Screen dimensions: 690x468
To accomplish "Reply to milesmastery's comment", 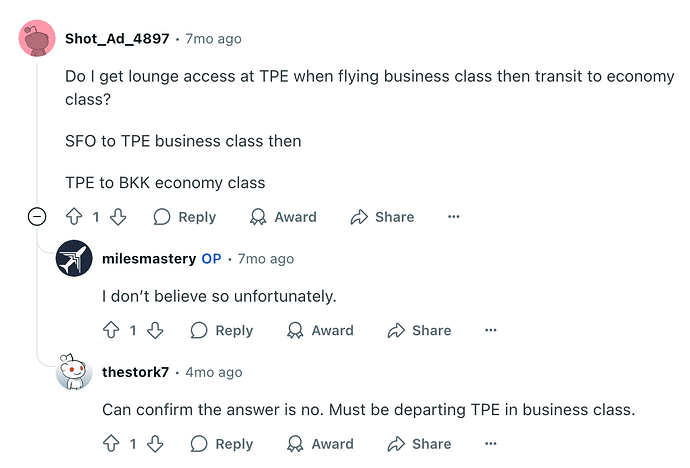I will coord(222,330).
